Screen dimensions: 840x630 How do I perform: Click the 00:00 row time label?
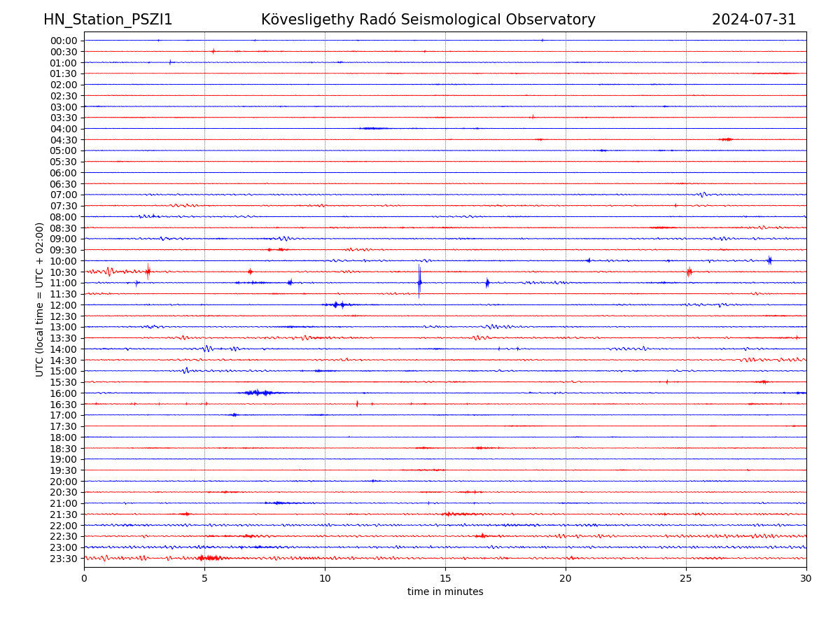64,41
